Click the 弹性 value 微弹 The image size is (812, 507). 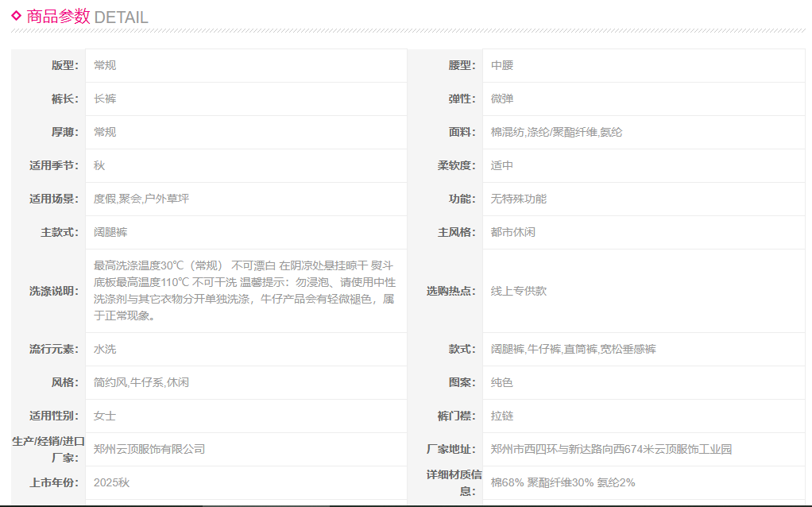click(502, 99)
